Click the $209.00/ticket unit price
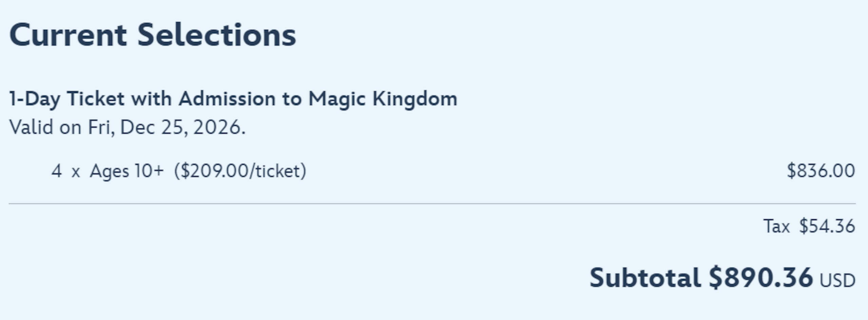 240,171
